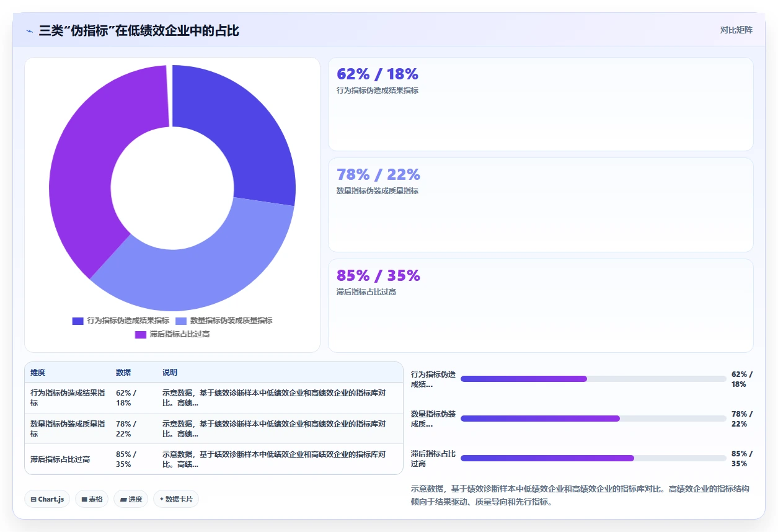Toggle legend item 滞后指标占比过高
The width and height of the screenshot is (778, 532).
point(172,334)
